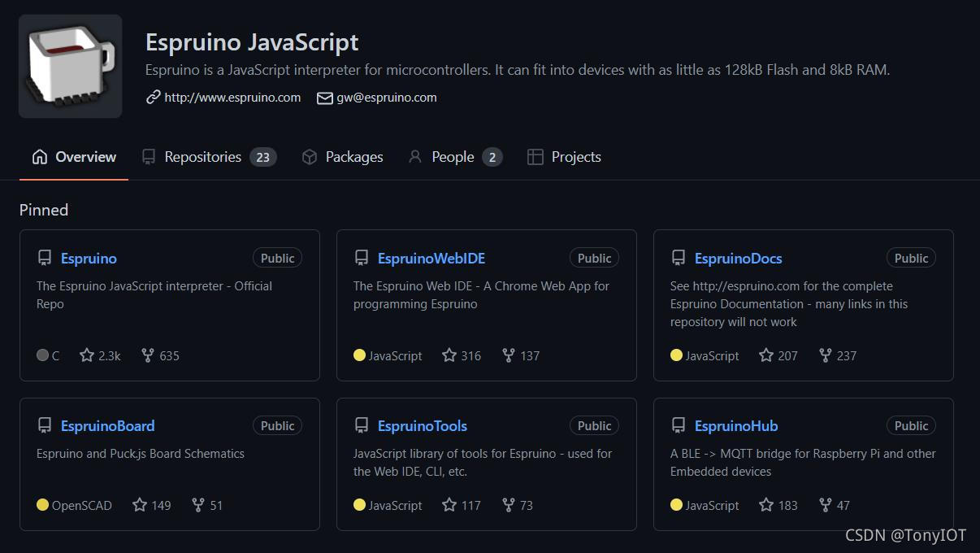The width and height of the screenshot is (980, 553).
Task: Click the Public badge on EspruinoBoard card
Action: tap(278, 425)
